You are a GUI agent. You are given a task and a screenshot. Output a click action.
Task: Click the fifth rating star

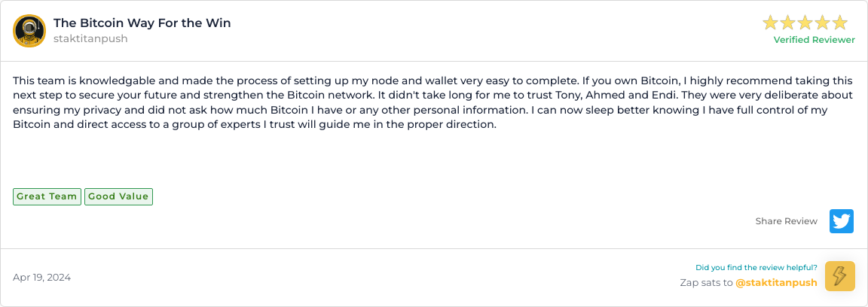840,23
